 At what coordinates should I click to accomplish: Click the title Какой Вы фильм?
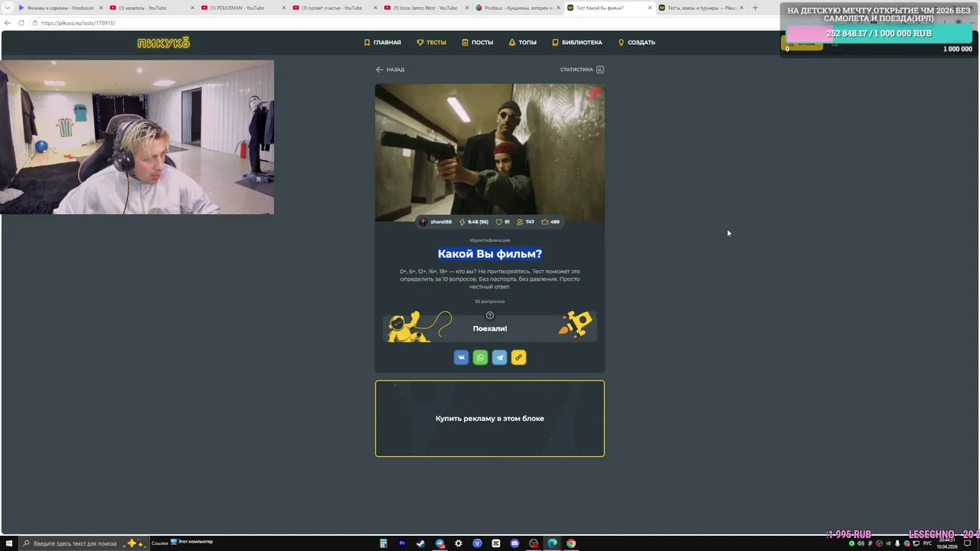(x=490, y=254)
